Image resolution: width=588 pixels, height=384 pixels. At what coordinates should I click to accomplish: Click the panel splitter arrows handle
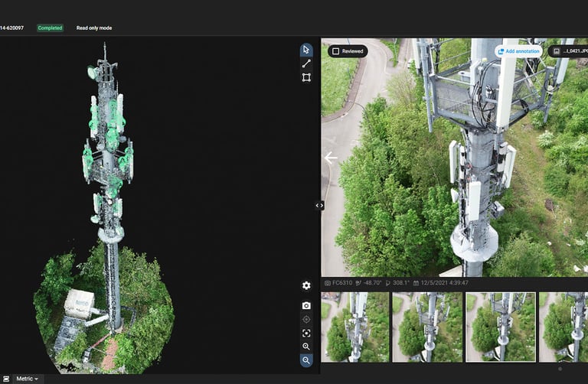point(319,205)
